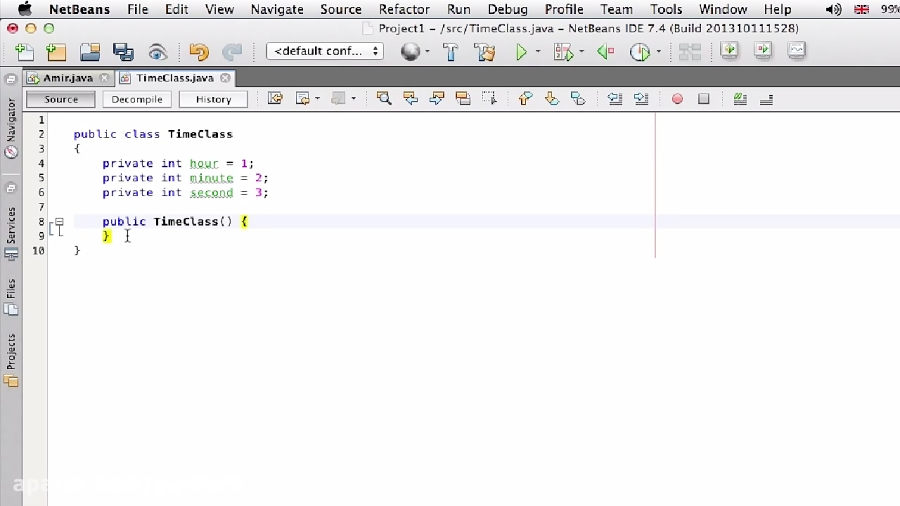Open the Tools menu
The image size is (900, 506).
(x=666, y=9)
